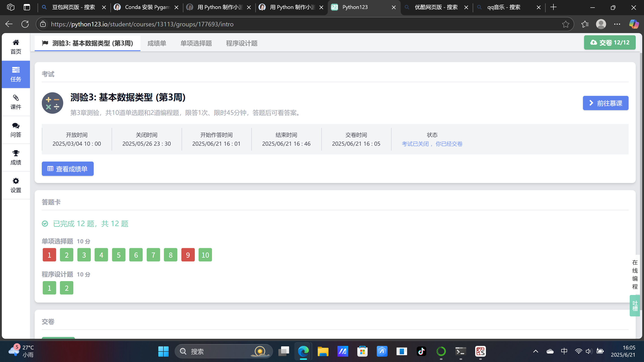The height and width of the screenshot is (362, 644).
Task: Select red question 1 in 单项选择题
Action: pos(49,255)
